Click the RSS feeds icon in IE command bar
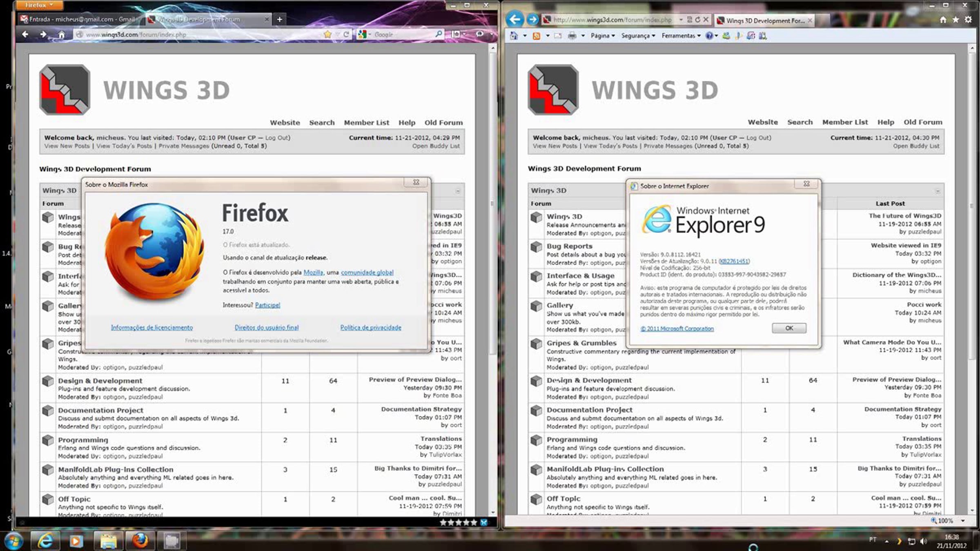 (x=537, y=36)
